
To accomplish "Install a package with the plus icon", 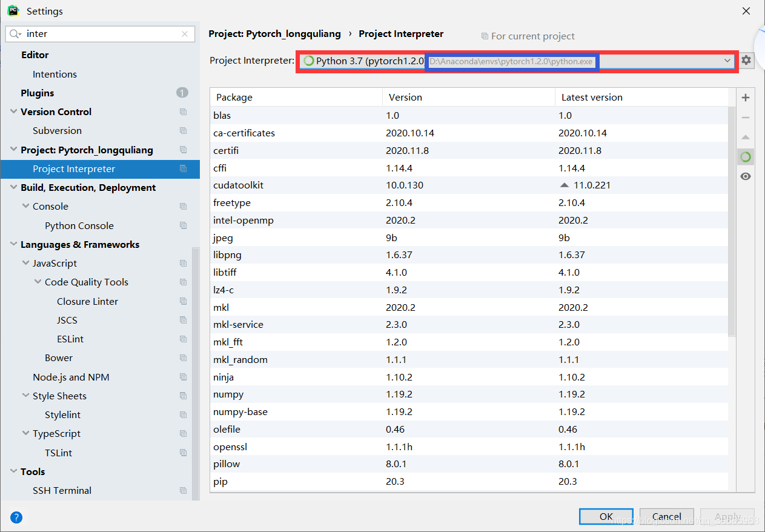I will [746, 98].
